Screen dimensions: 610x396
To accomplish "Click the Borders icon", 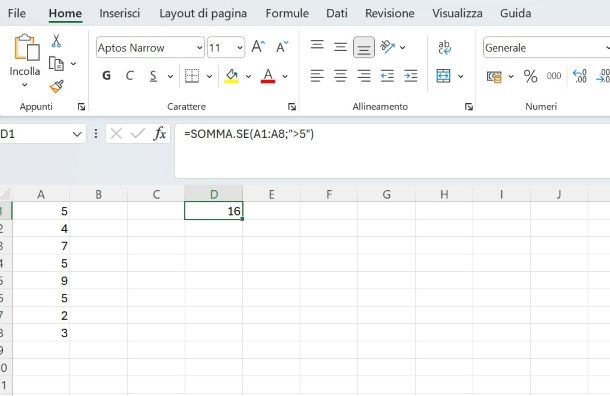I will (192, 76).
